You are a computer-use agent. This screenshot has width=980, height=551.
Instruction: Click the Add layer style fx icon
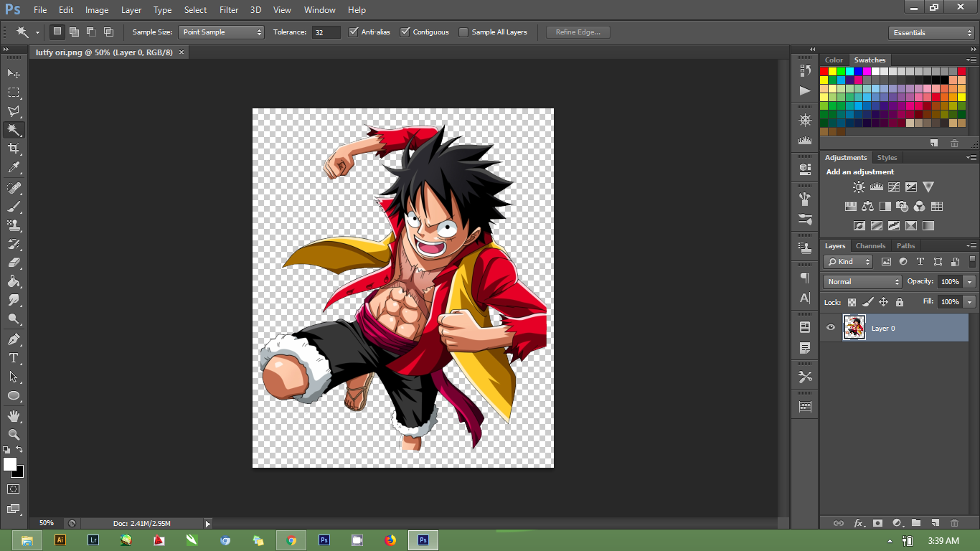[x=859, y=524]
